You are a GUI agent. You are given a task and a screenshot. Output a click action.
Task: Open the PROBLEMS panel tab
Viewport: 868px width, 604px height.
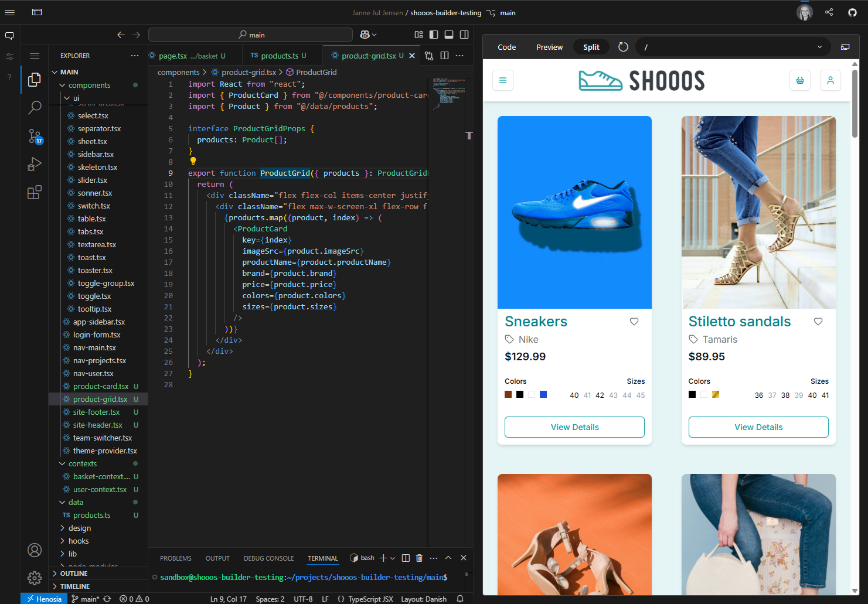pyautogui.click(x=176, y=558)
